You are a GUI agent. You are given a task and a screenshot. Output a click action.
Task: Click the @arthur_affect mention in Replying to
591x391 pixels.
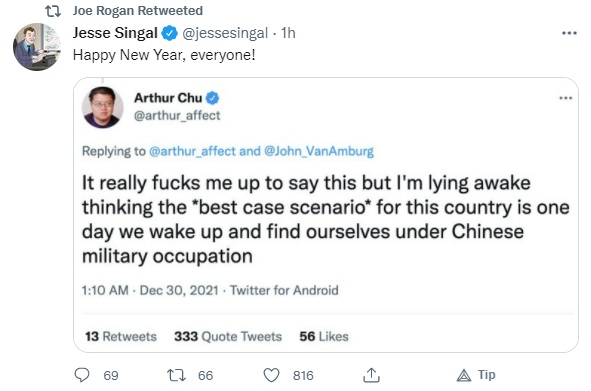pos(192,151)
